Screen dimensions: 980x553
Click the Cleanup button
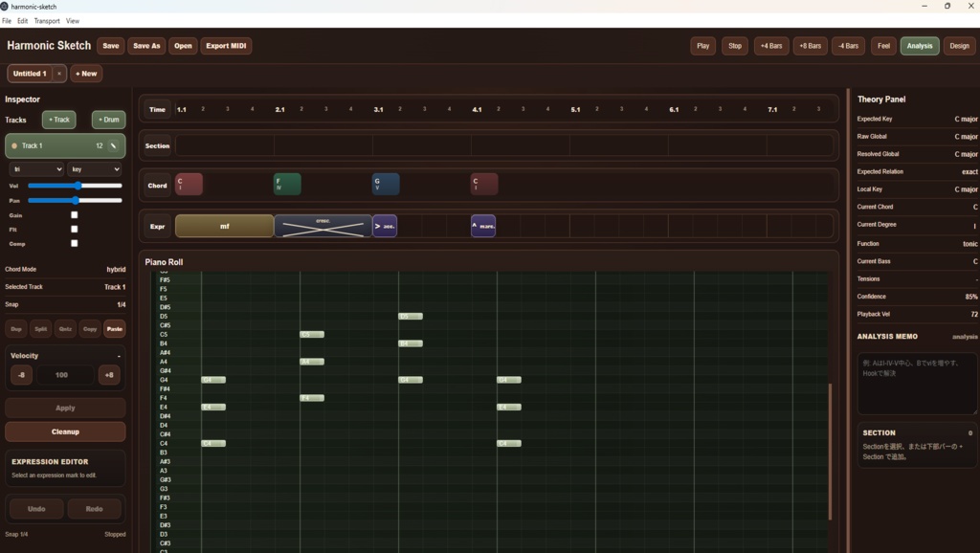[x=65, y=431]
